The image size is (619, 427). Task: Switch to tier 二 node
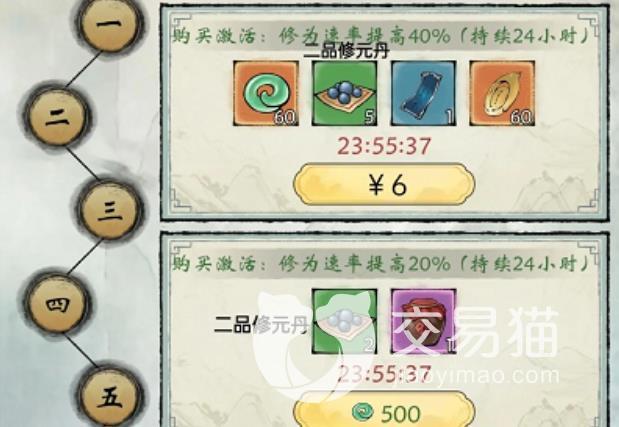57,116
